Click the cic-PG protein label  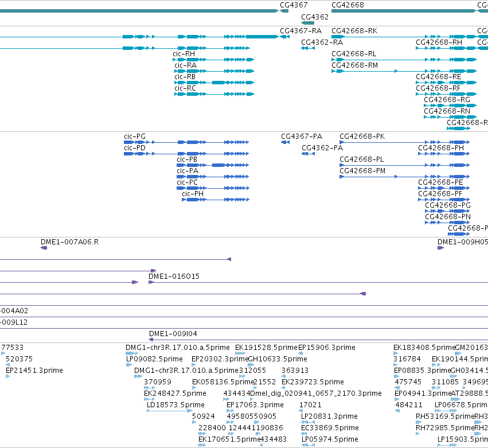pos(135,137)
